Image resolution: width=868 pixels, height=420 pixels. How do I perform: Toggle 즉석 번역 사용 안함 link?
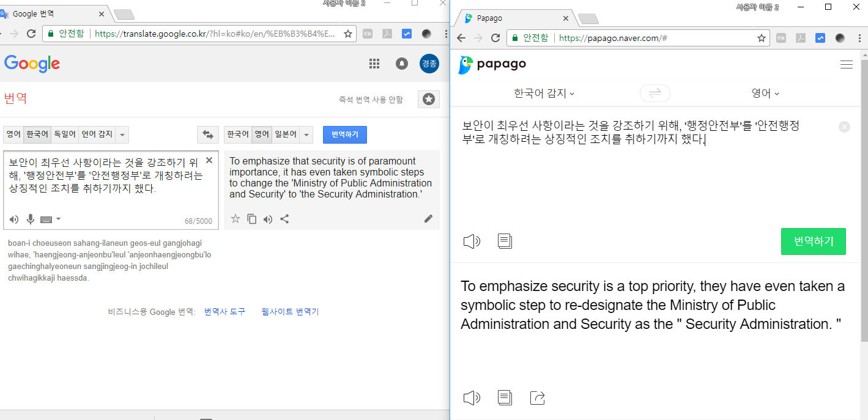point(371,100)
